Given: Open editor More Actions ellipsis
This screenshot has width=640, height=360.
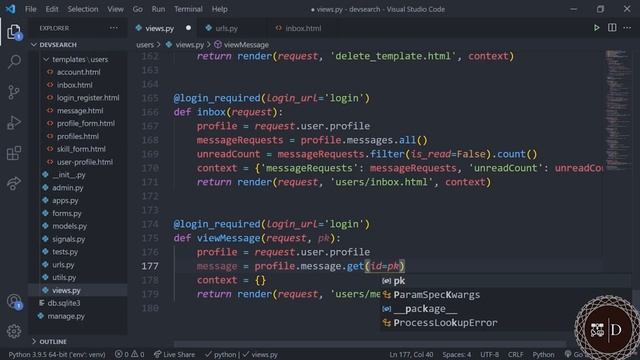Looking at the screenshot, I should (627, 28).
